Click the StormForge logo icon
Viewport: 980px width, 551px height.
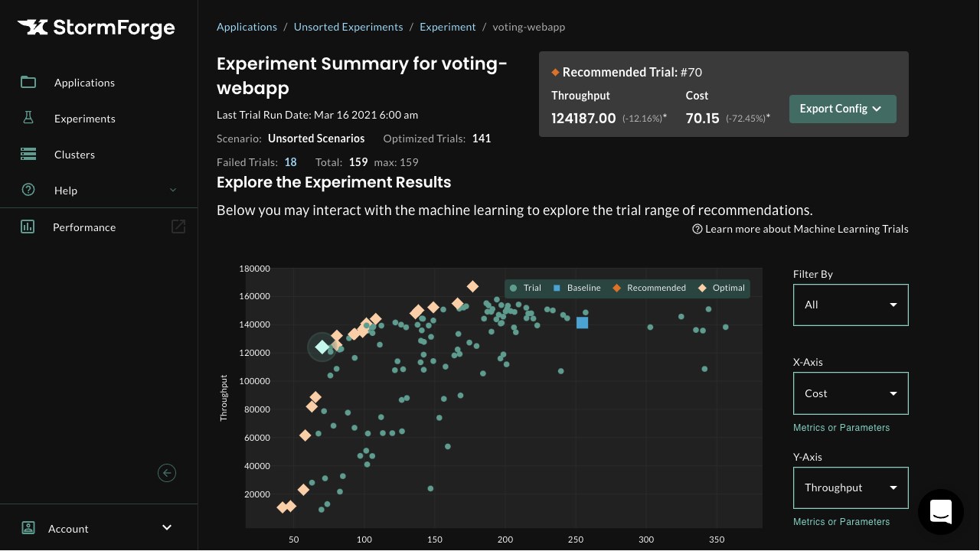point(33,28)
